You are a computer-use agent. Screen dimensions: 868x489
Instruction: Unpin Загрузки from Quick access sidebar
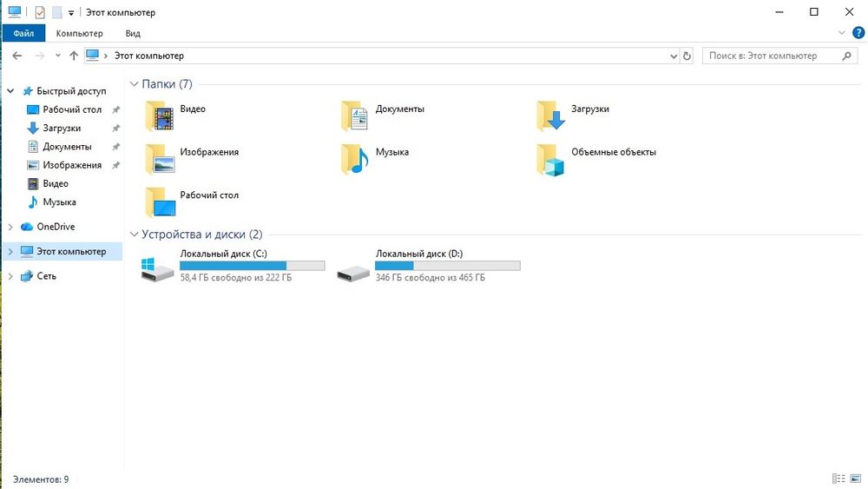(115, 128)
